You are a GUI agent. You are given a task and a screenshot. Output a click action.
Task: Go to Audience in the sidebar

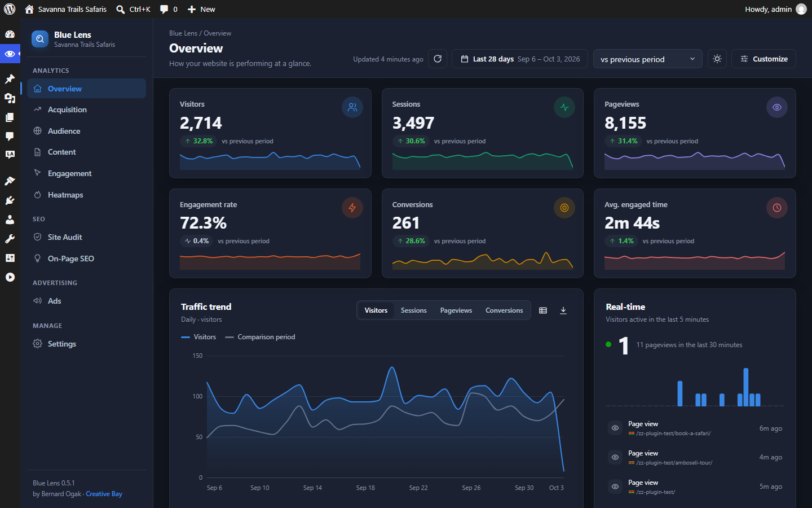[86, 131]
